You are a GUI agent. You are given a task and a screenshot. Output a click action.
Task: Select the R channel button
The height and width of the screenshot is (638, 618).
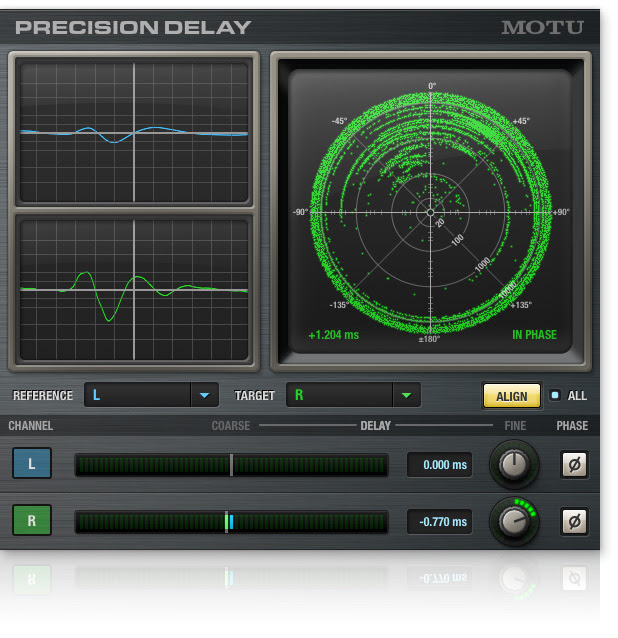pyautogui.click(x=32, y=520)
